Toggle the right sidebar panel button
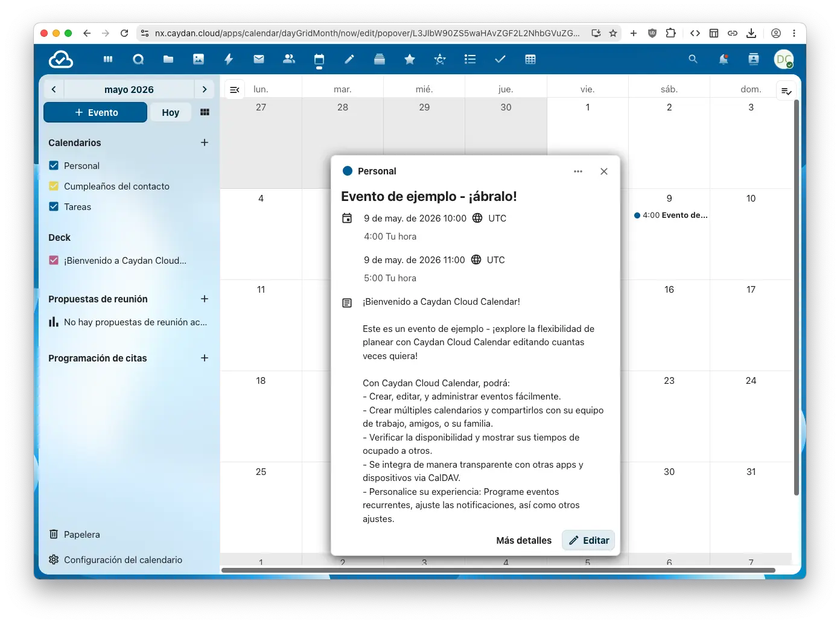This screenshot has width=840, height=624. (786, 91)
